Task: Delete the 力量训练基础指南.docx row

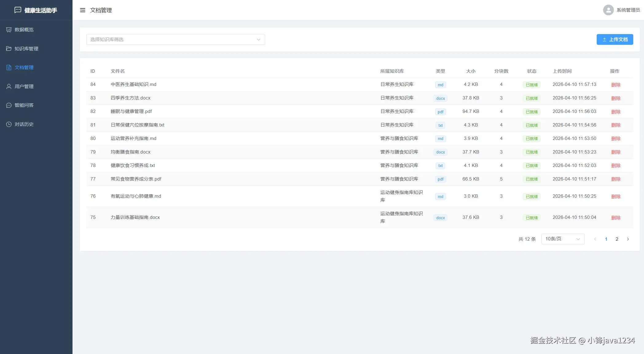Action: [x=616, y=218]
